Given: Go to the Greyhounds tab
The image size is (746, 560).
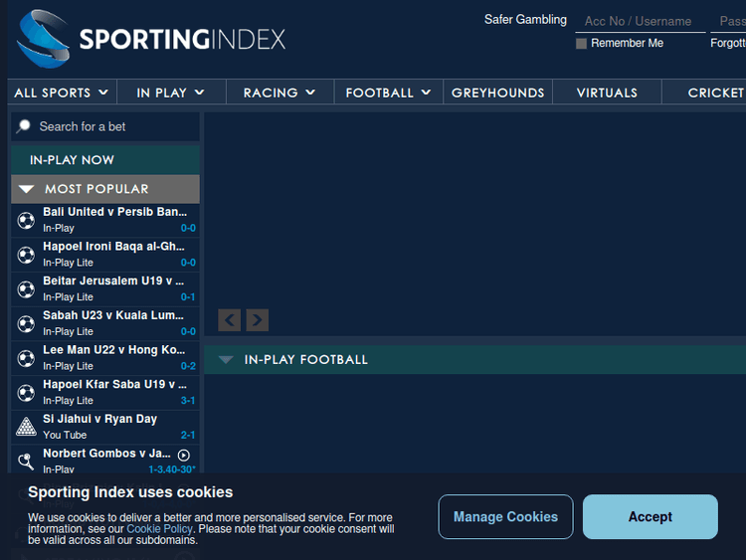Looking at the screenshot, I should (497, 93).
